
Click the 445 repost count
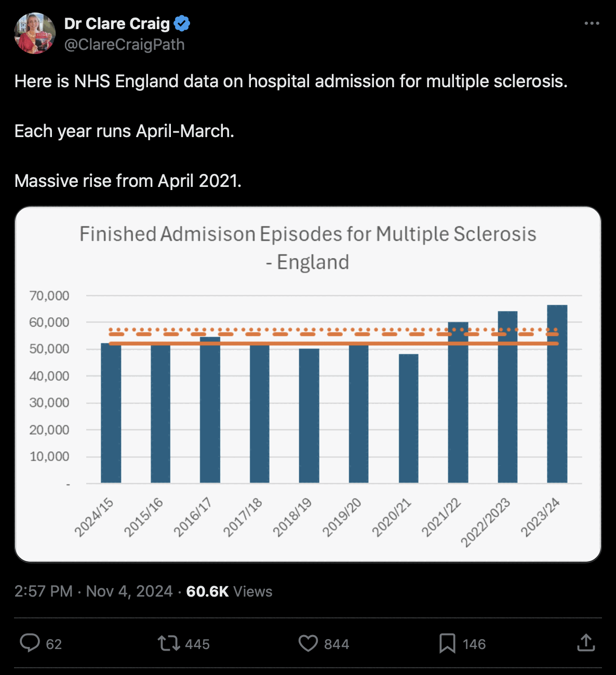[x=197, y=644]
